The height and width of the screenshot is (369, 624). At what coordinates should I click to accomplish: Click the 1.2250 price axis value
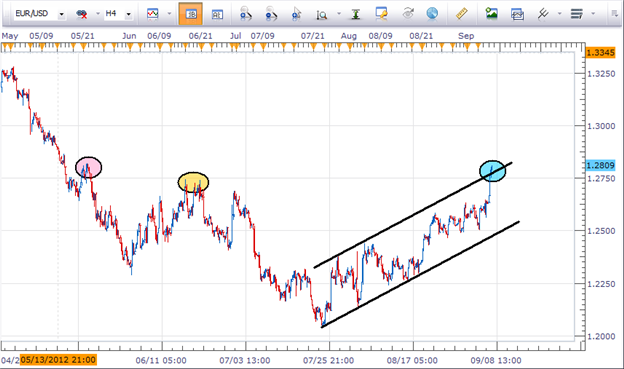coord(601,284)
